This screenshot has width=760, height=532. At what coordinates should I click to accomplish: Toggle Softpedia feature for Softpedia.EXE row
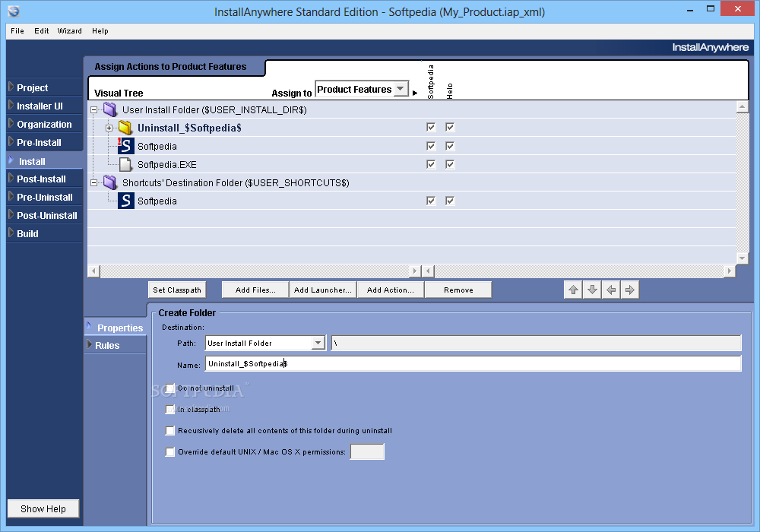click(431, 164)
